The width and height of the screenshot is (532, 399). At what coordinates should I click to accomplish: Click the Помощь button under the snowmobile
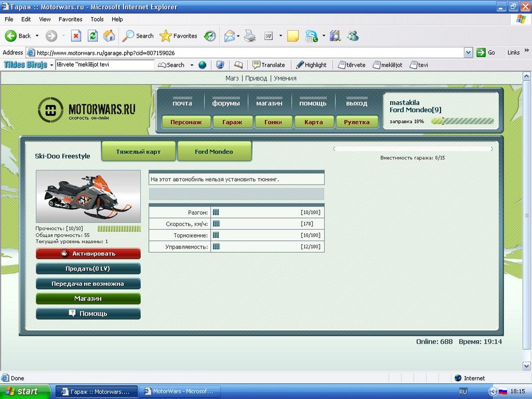pyautogui.click(x=88, y=314)
